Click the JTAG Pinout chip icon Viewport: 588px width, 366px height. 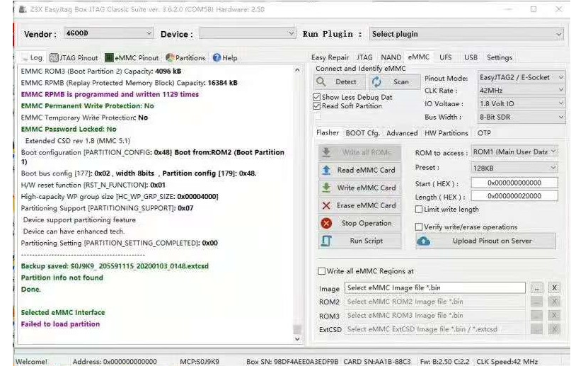coord(54,58)
